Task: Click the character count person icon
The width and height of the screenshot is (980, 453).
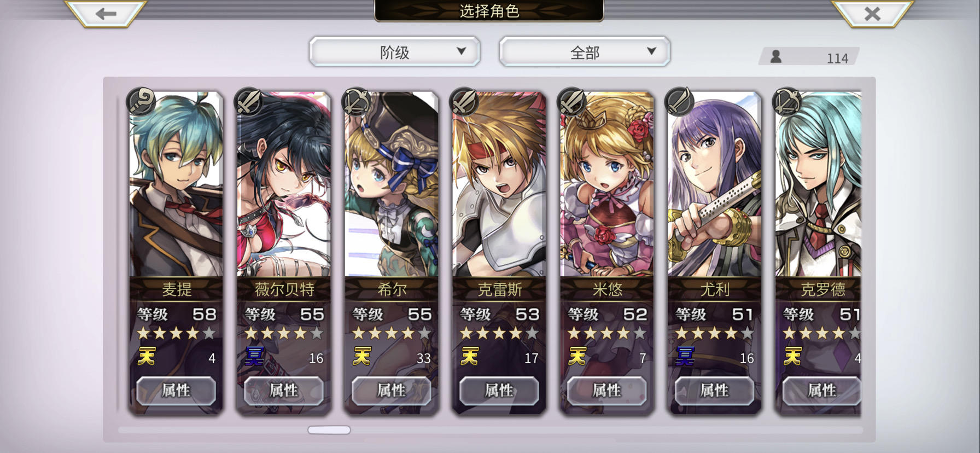Action: click(775, 56)
